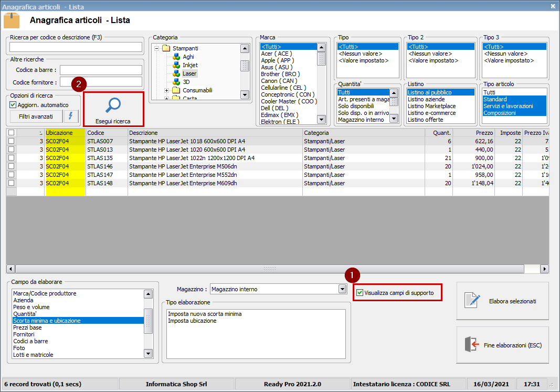Click the Categoria column header in the grid
Image resolution: width=560 pixels, height=392 pixels.
click(x=364, y=133)
